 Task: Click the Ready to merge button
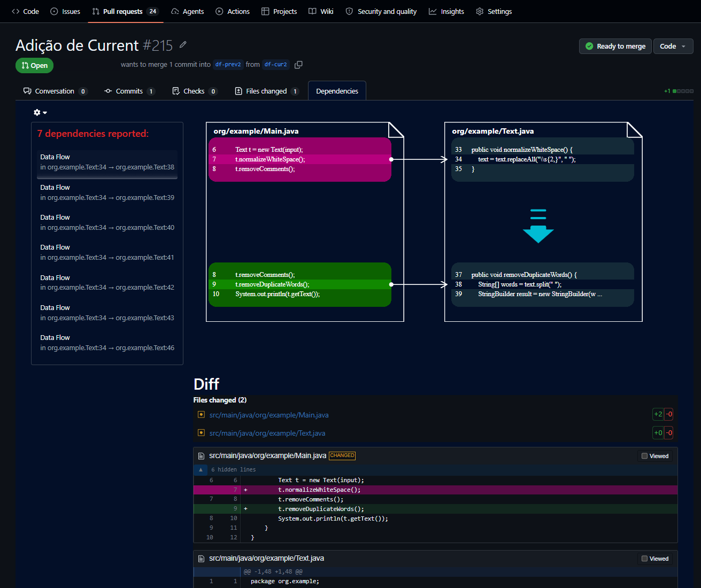pyautogui.click(x=615, y=47)
